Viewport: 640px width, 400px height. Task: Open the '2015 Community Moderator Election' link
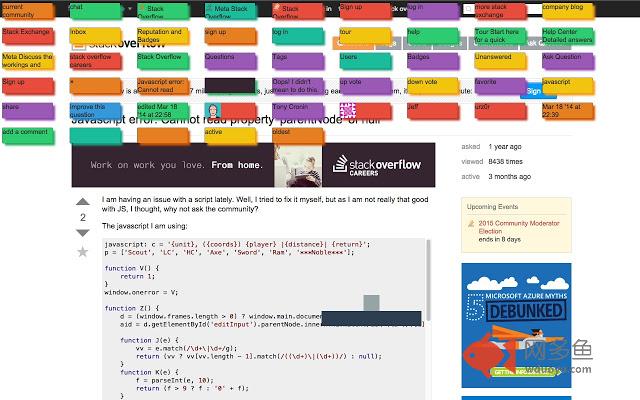point(519,227)
